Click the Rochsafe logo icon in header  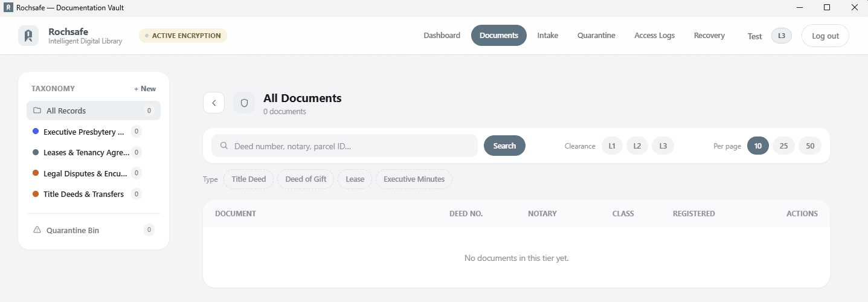click(x=28, y=36)
